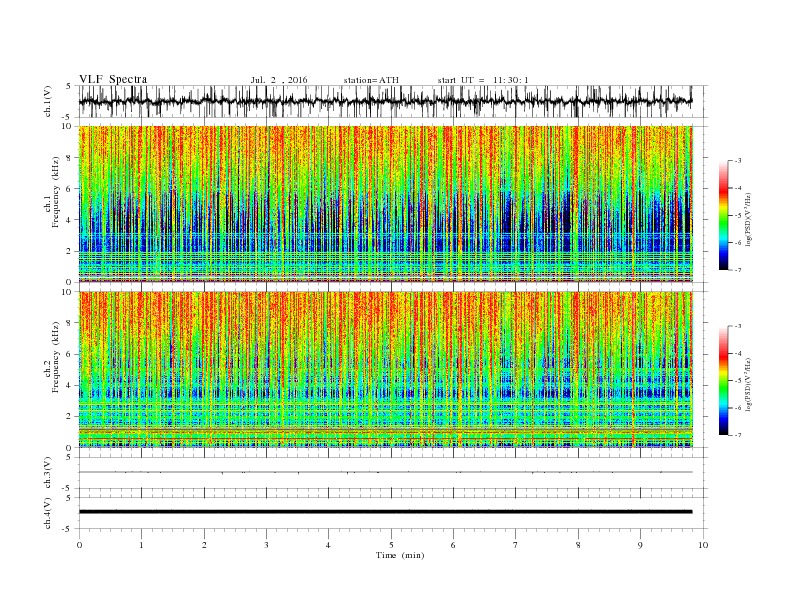Image resolution: width=792 pixels, height=612 pixels.
Task: Click the "VLF Spectra" plot title
Action: (113, 79)
